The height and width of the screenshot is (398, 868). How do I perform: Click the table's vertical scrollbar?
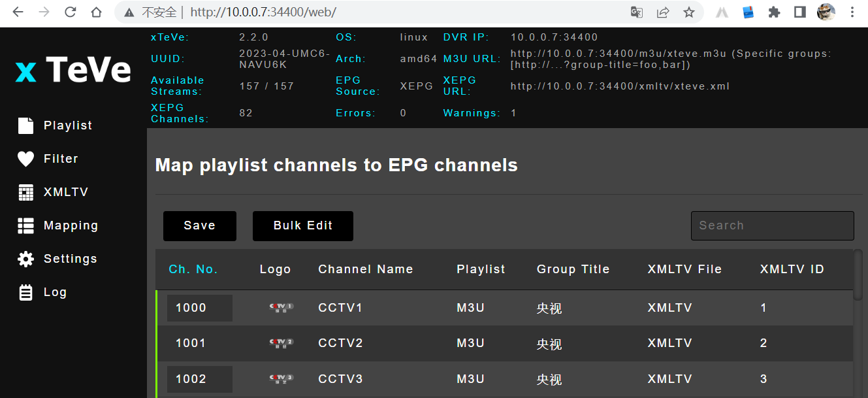[858, 274]
